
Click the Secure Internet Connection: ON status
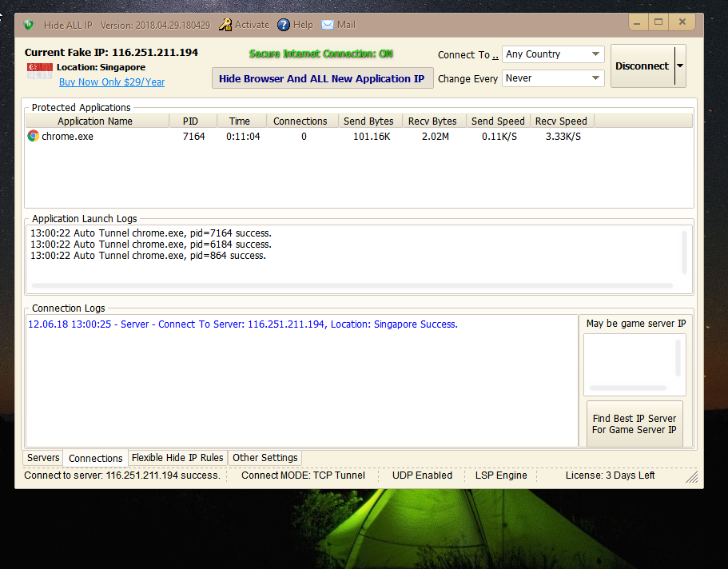[x=320, y=54]
